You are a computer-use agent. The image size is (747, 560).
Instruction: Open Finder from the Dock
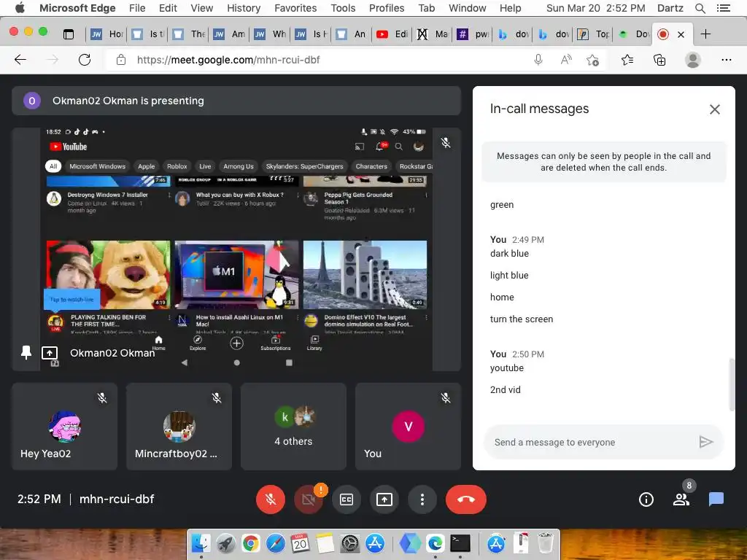pyautogui.click(x=201, y=543)
